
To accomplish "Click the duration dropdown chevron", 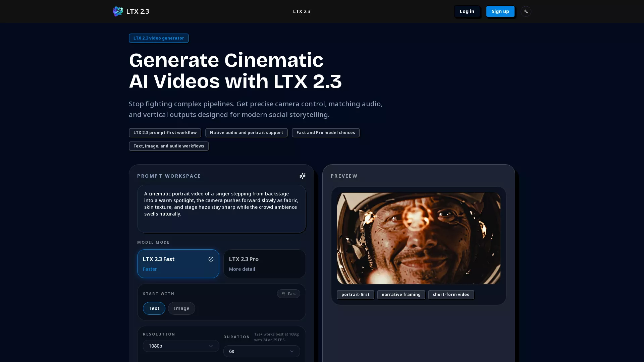I will (x=291, y=351).
